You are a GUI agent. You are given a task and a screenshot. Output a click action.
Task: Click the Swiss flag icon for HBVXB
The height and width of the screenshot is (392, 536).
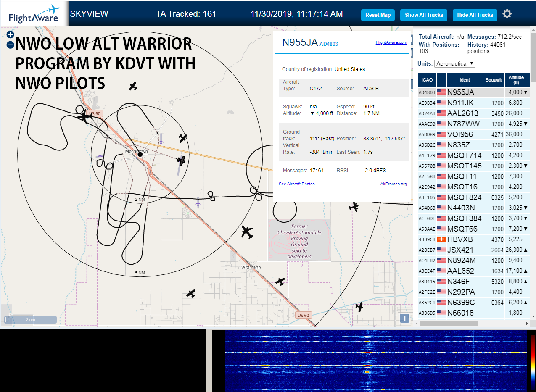[441, 239]
